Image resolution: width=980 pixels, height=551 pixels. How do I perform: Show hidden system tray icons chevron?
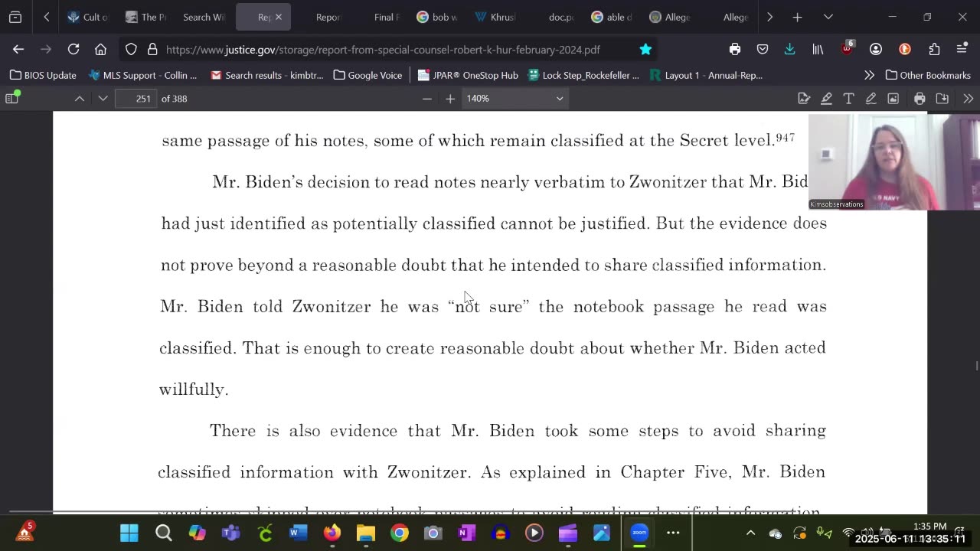[750, 533]
